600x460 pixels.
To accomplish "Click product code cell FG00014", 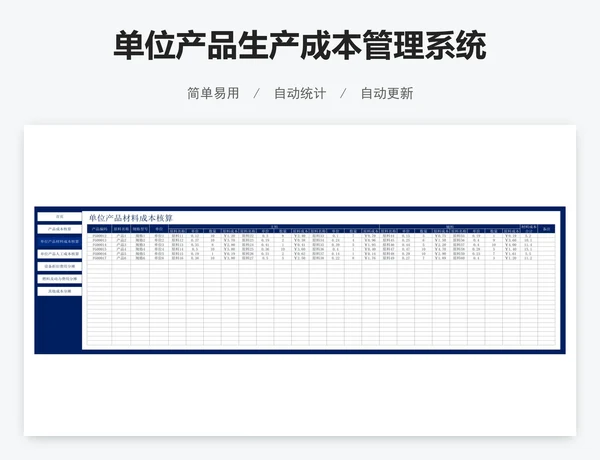I will click(99, 245).
